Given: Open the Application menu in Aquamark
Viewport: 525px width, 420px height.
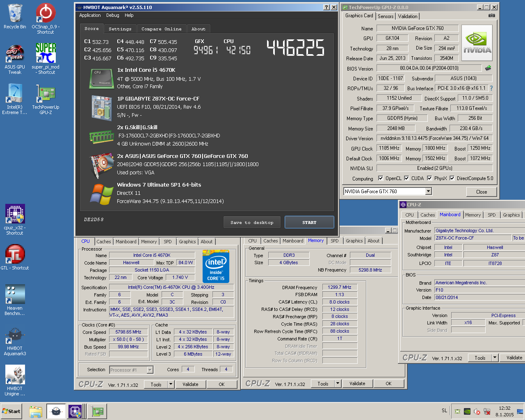Looking at the screenshot, I should 90,15.
